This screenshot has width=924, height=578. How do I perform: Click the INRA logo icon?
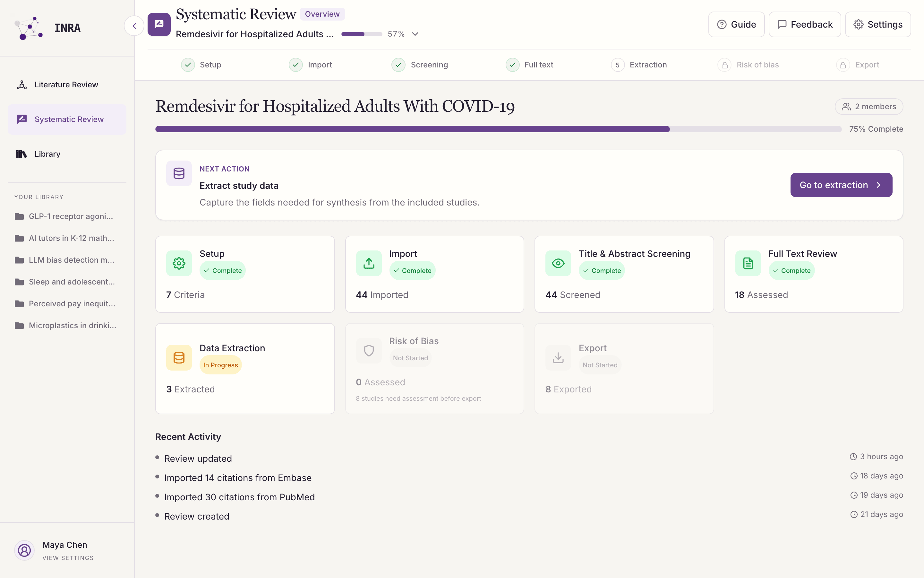(29, 28)
